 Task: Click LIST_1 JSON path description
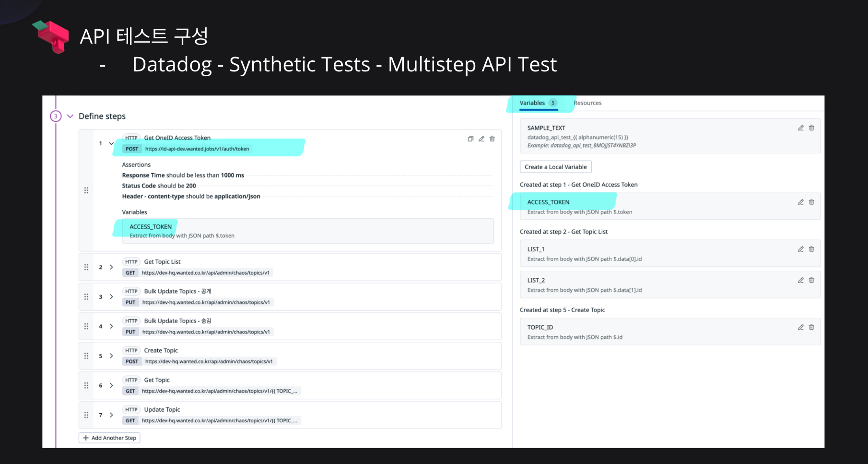[585, 259]
